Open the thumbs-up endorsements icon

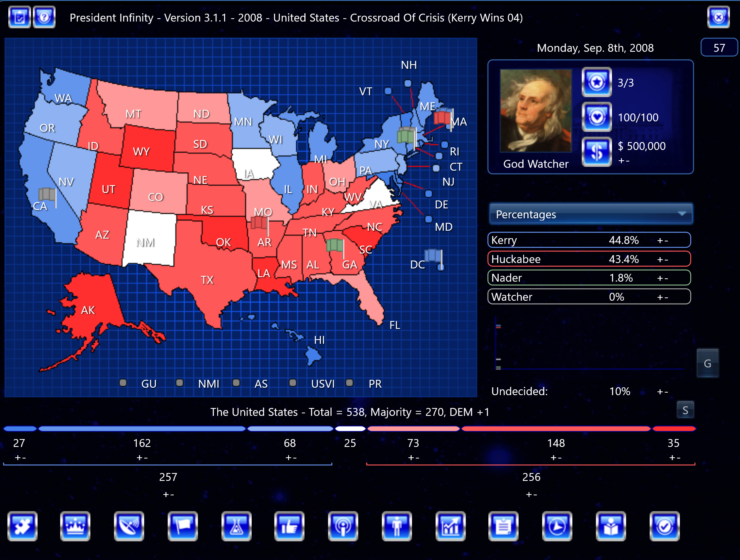click(x=289, y=526)
